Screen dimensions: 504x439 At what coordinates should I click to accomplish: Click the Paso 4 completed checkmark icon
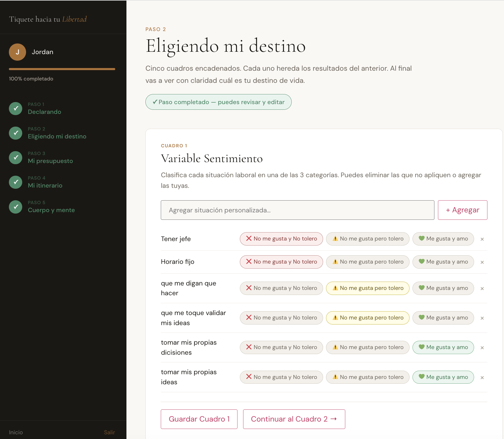pos(16,182)
